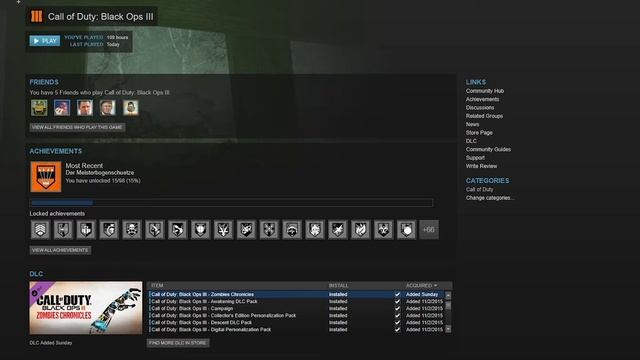Click Find More DLC in Store button
Image resolution: width=640 pixels, height=360 pixels.
[178, 343]
